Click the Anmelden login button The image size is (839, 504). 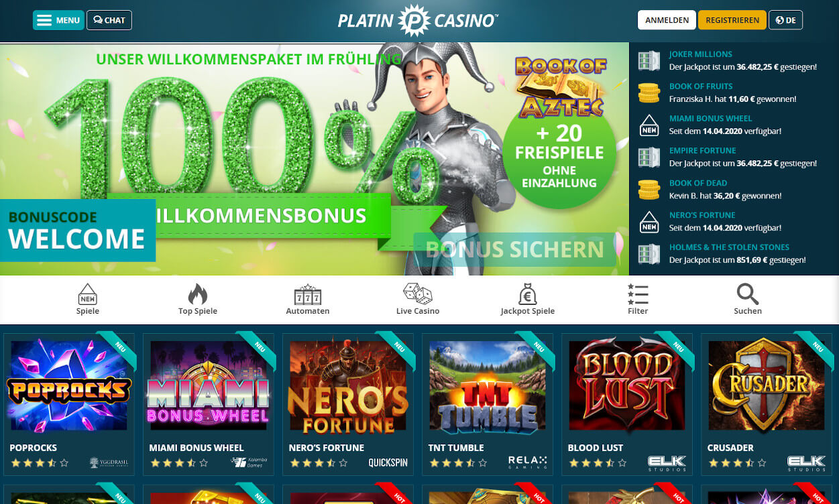667,20
